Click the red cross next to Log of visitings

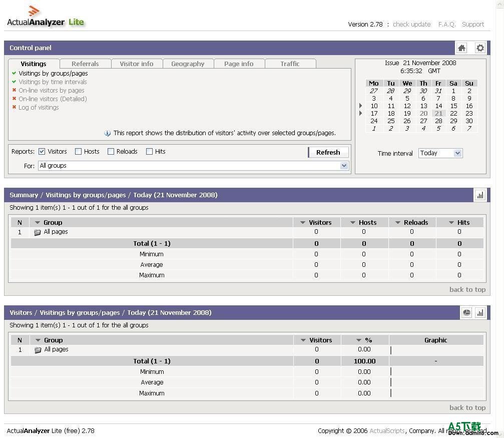point(14,107)
